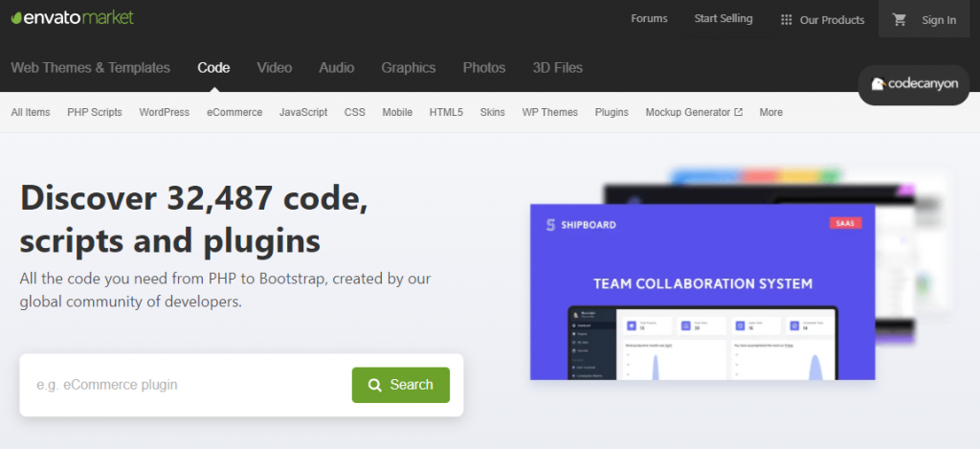The height and width of the screenshot is (449, 980).
Task: Open the Photos category
Action: click(x=484, y=68)
